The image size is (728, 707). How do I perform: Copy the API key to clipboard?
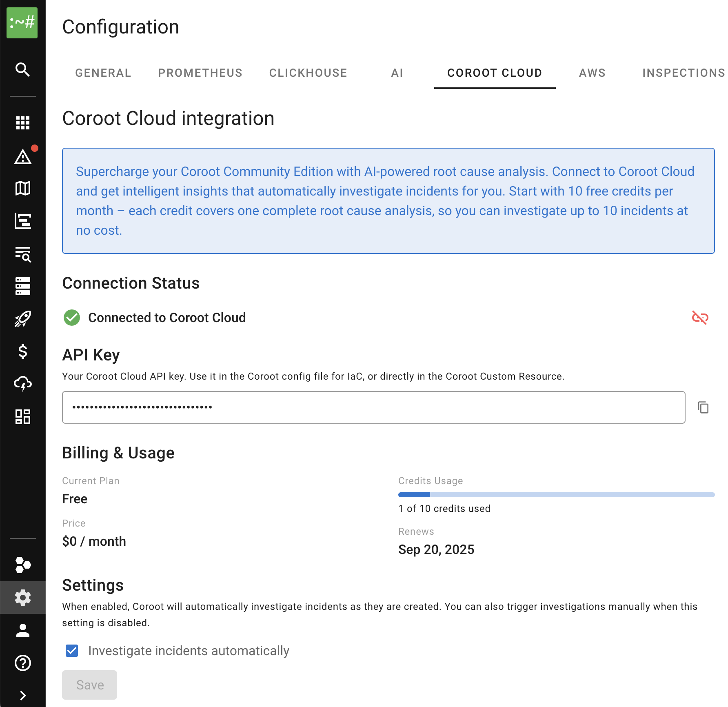(x=703, y=407)
